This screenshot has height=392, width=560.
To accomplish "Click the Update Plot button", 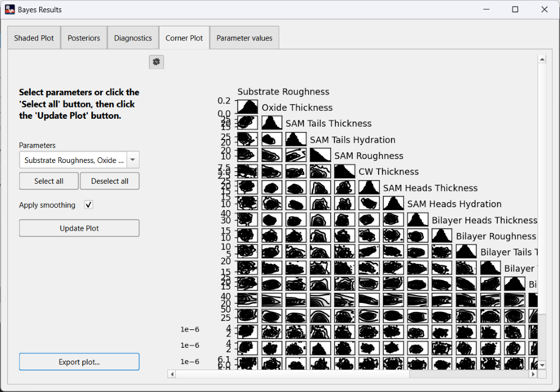I will point(80,228).
